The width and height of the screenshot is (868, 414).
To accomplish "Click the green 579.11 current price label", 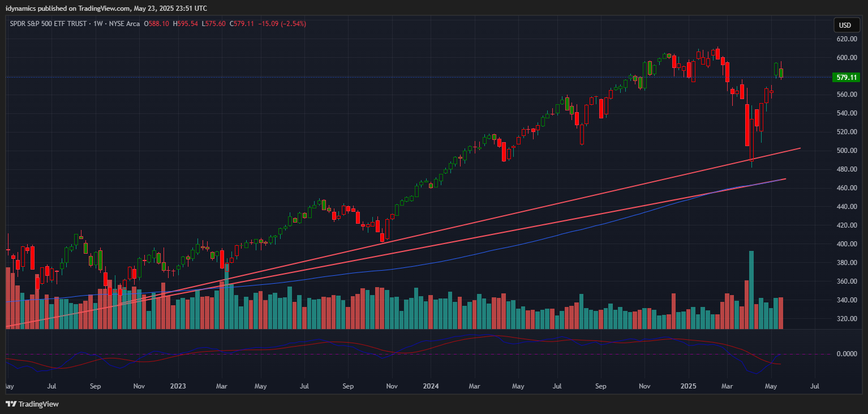I will [848, 77].
